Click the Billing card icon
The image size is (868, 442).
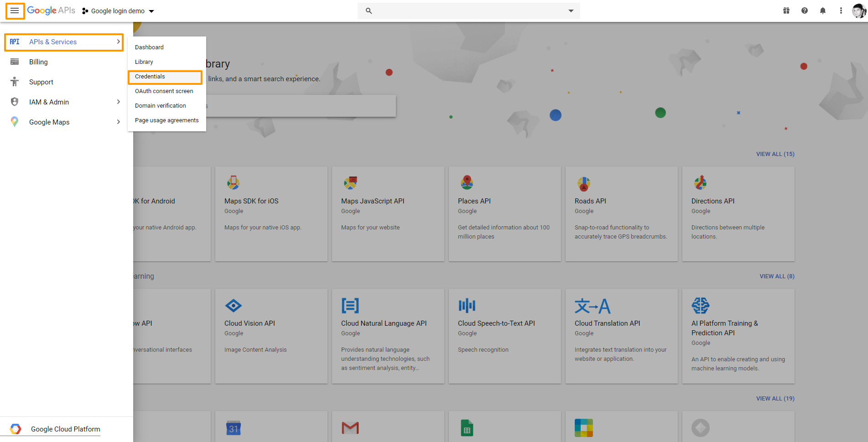pos(15,62)
